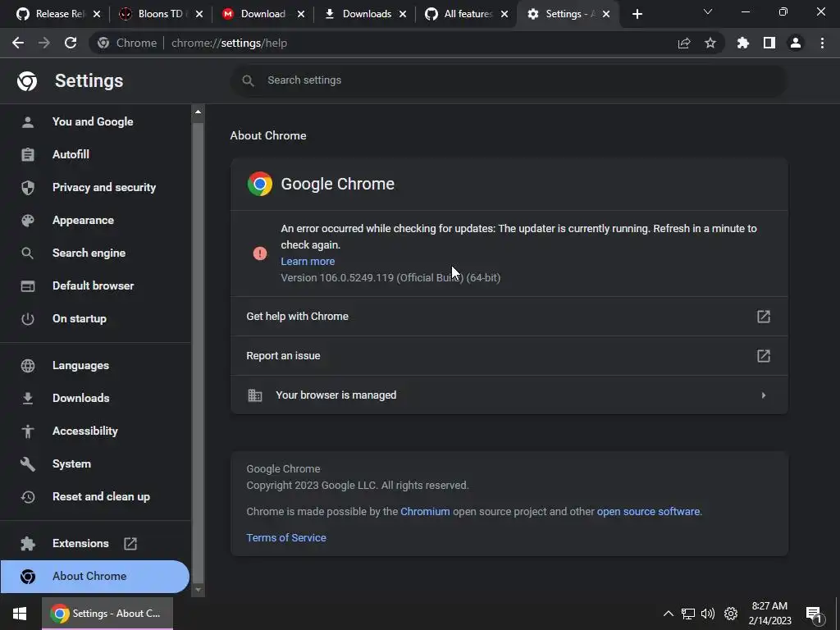Close the Settings tab
This screenshot has width=840, height=630.
point(606,14)
